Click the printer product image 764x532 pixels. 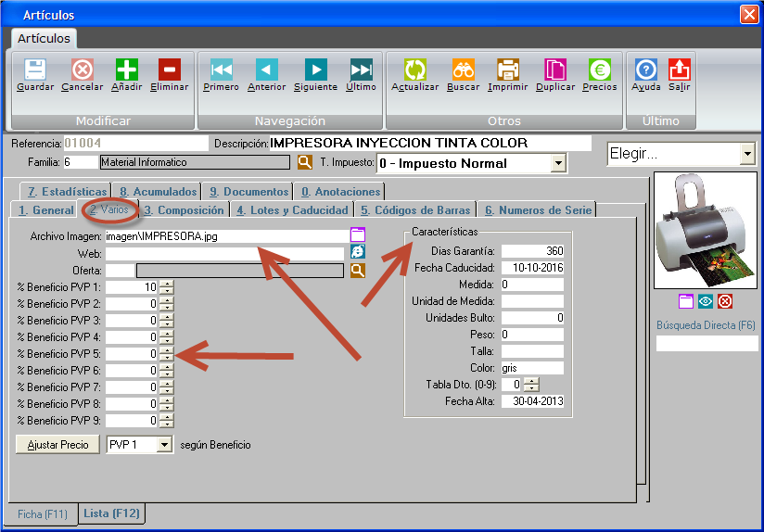[x=706, y=231]
